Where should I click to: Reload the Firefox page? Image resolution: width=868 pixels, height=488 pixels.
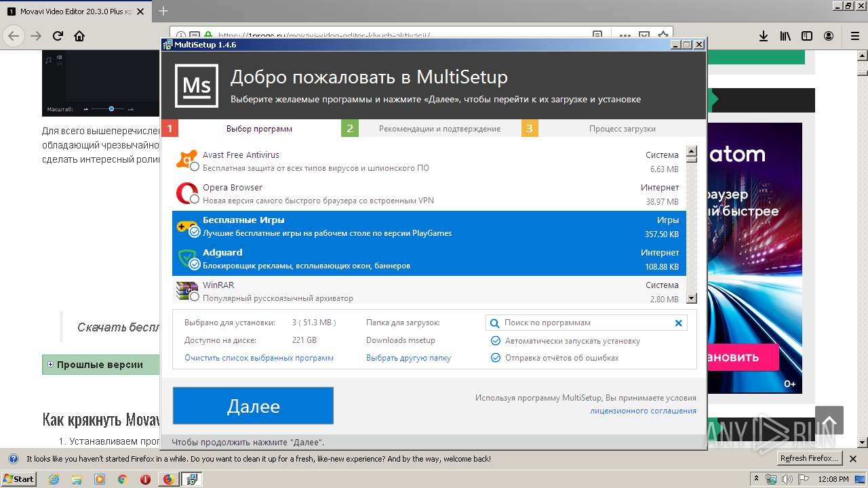58,36
